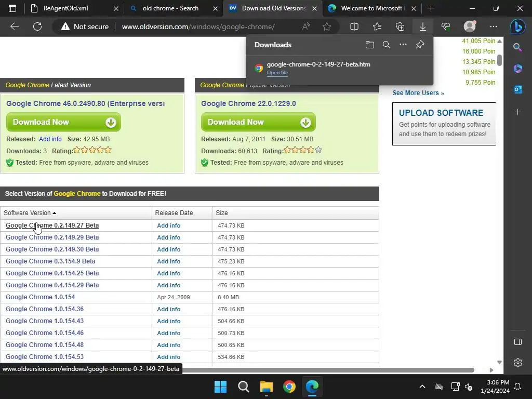Select the Download Old Versions tab

click(x=273, y=8)
